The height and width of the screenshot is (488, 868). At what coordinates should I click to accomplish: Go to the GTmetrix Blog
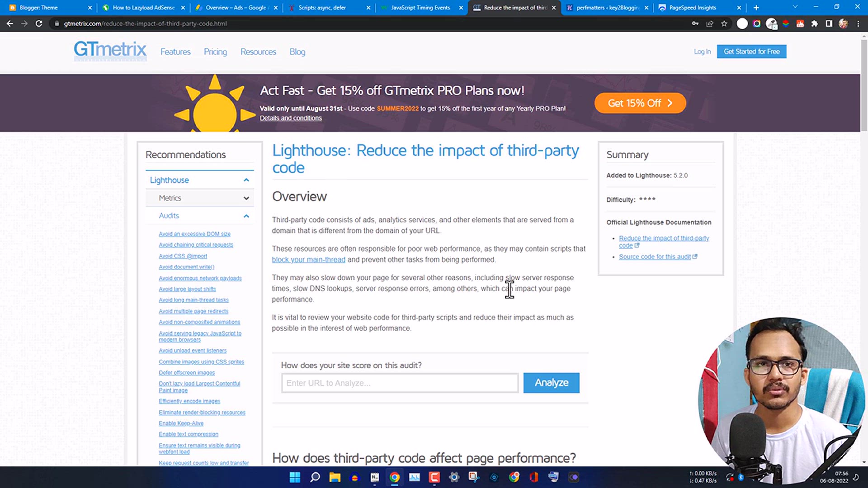297,52
